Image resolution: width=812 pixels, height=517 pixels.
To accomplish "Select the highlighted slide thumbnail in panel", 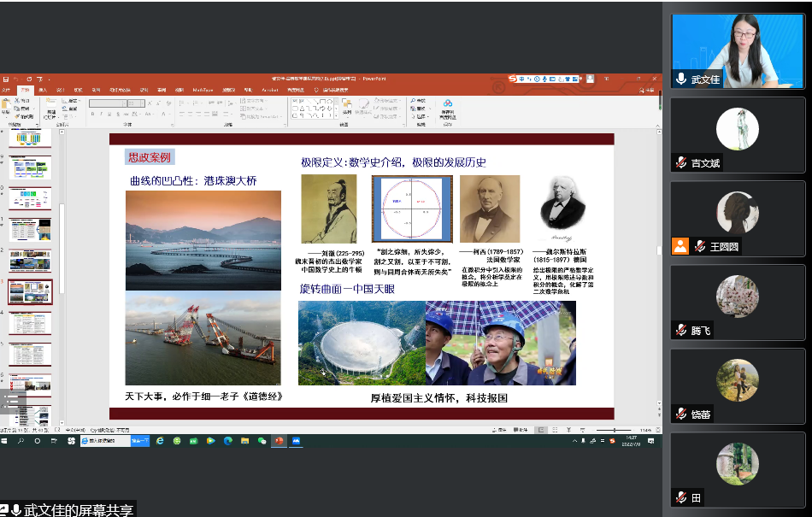I will tap(30, 292).
